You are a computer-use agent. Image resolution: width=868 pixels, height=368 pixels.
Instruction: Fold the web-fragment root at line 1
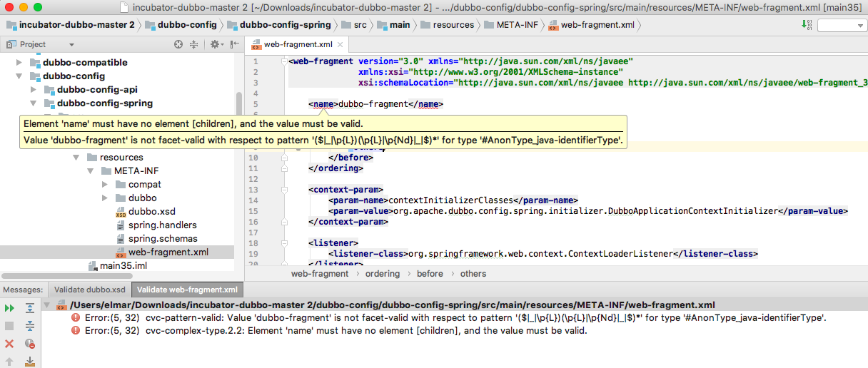(x=284, y=61)
